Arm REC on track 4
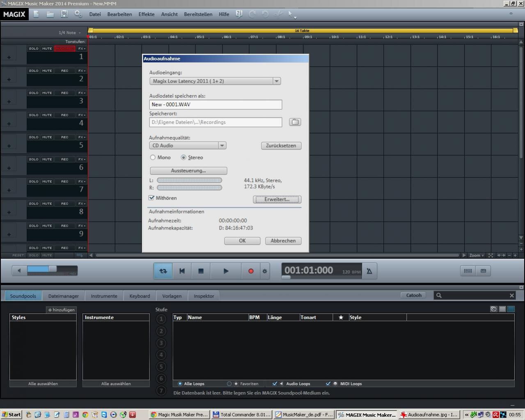 click(x=65, y=115)
